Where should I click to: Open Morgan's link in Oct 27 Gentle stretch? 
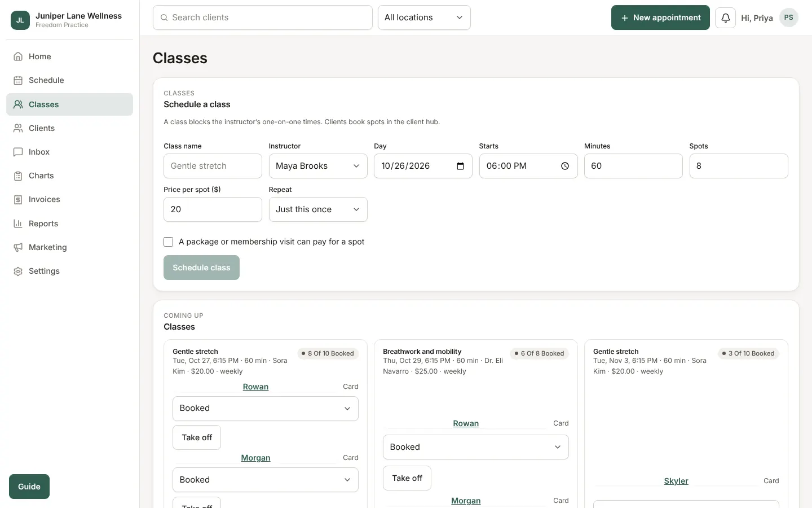point(255,458)
